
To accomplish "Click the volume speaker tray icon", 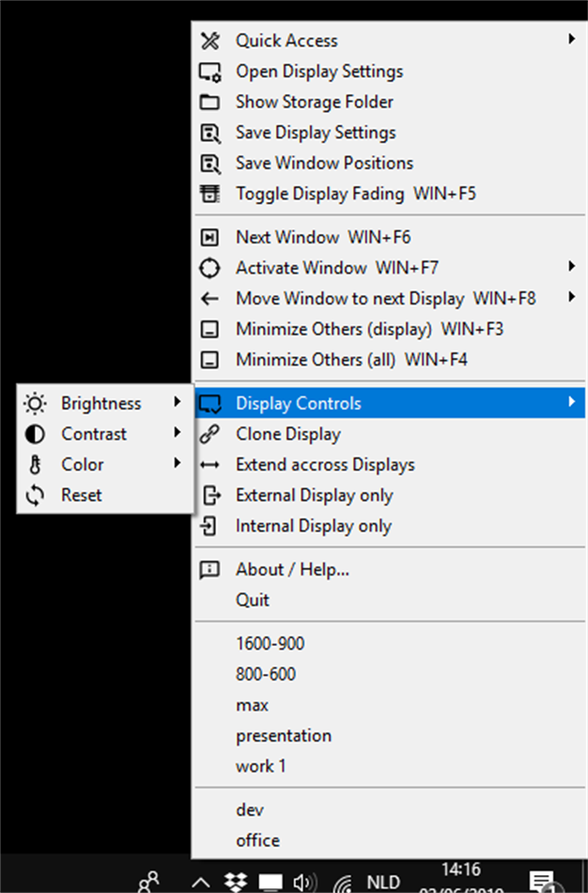I will coord(305,883).
